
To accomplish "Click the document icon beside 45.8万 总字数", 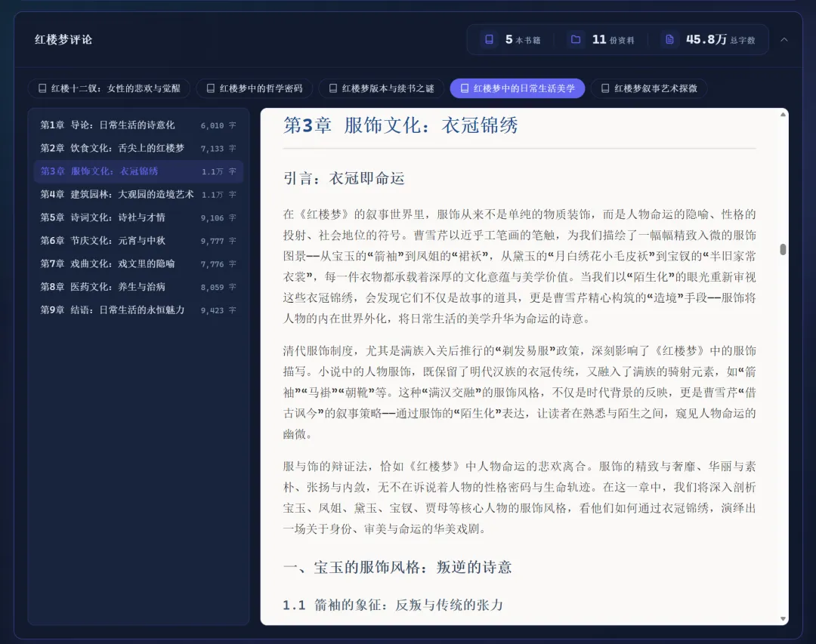I will click(669, 39).
